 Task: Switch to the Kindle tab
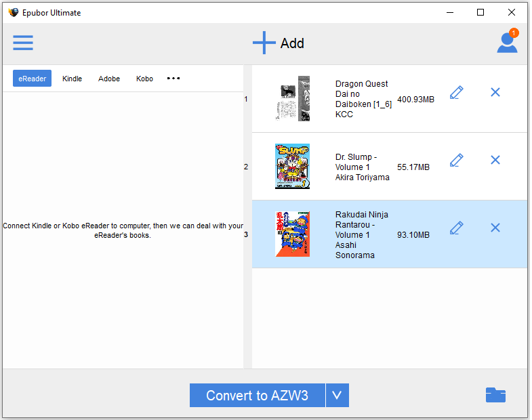(x=73, y=79)
